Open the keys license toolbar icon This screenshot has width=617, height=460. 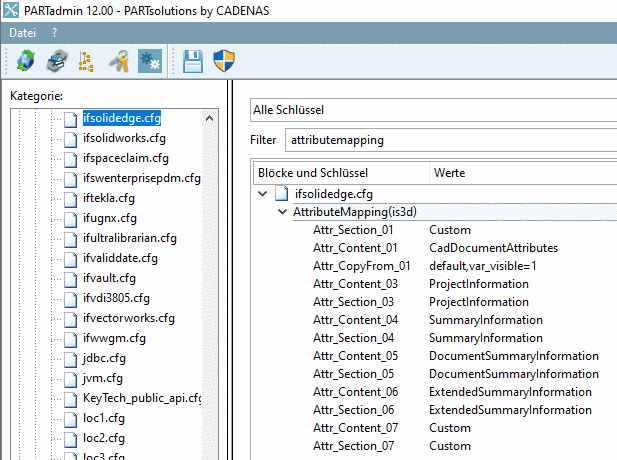pos(120,61)
